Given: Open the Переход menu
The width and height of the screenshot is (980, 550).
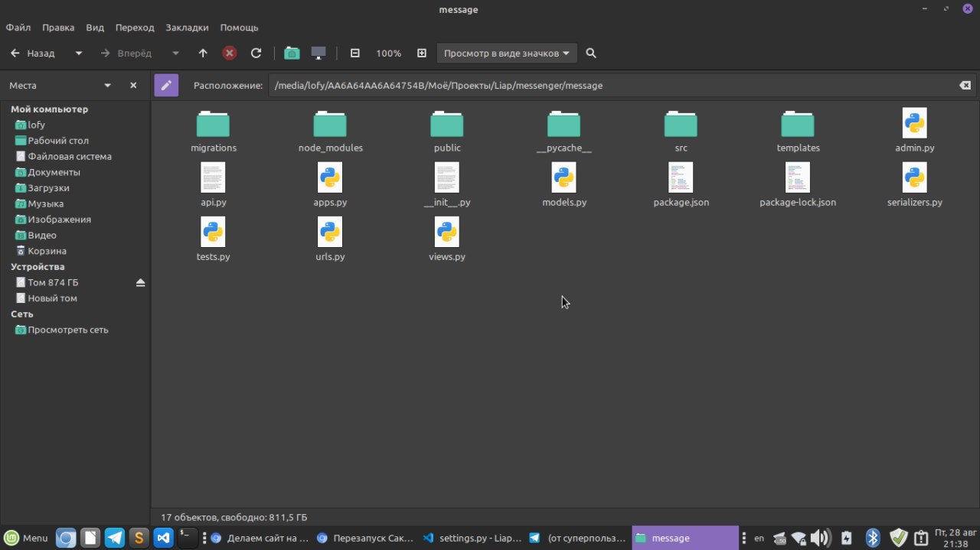Looking at the screenshot, I should 135,28.
